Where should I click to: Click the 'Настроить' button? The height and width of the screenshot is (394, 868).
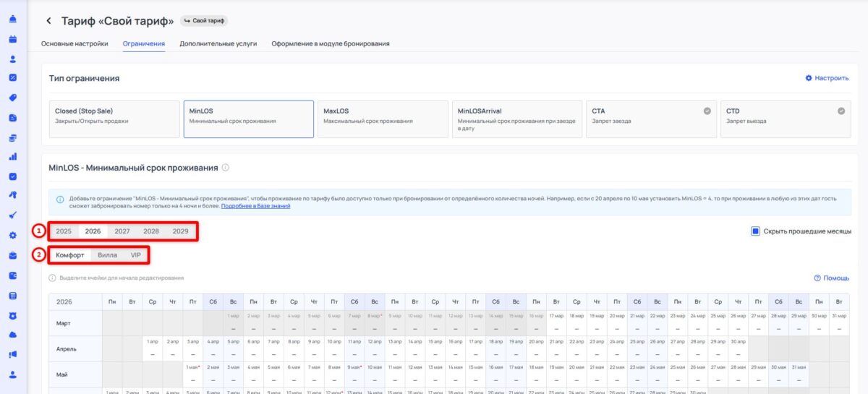point(827,78)
